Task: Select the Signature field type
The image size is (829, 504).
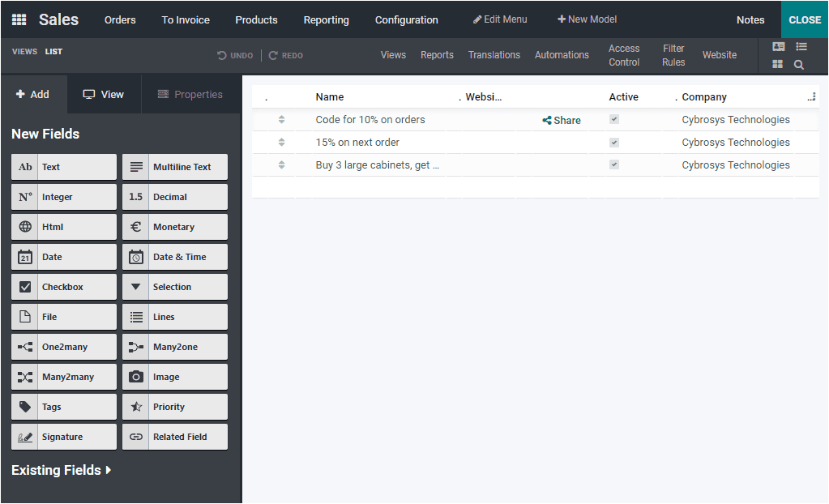Action: coord(63,436)
